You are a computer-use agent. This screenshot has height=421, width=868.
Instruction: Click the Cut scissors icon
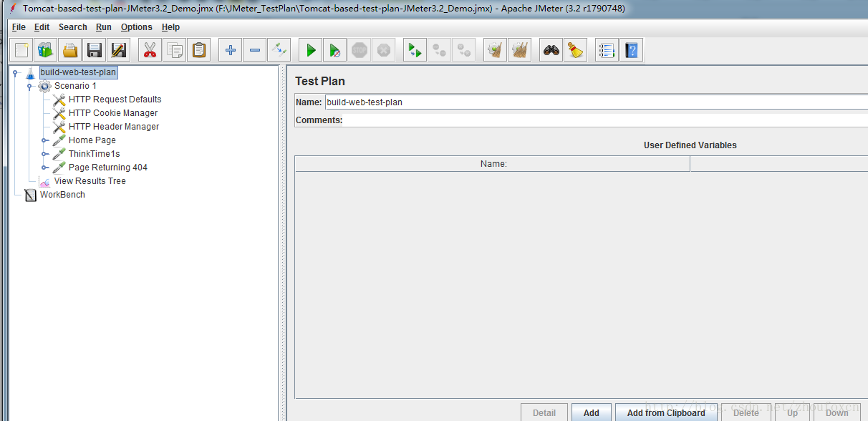[150, 50]
